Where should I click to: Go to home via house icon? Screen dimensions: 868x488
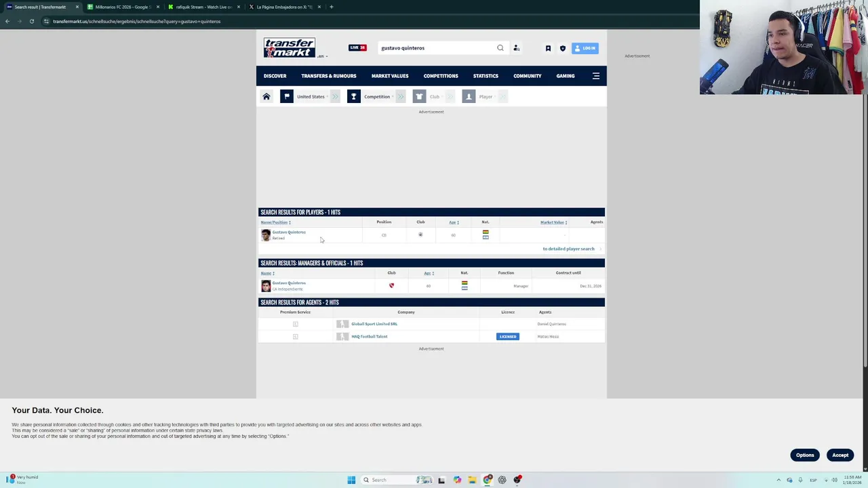(x=267, y=96)
